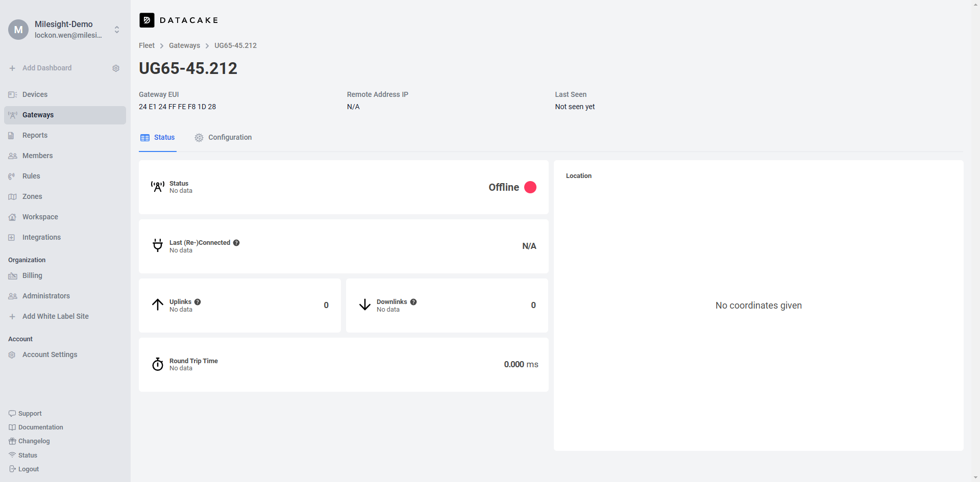
Task: Click the UG65-45.212 page title
Action: tap(188, 68)
